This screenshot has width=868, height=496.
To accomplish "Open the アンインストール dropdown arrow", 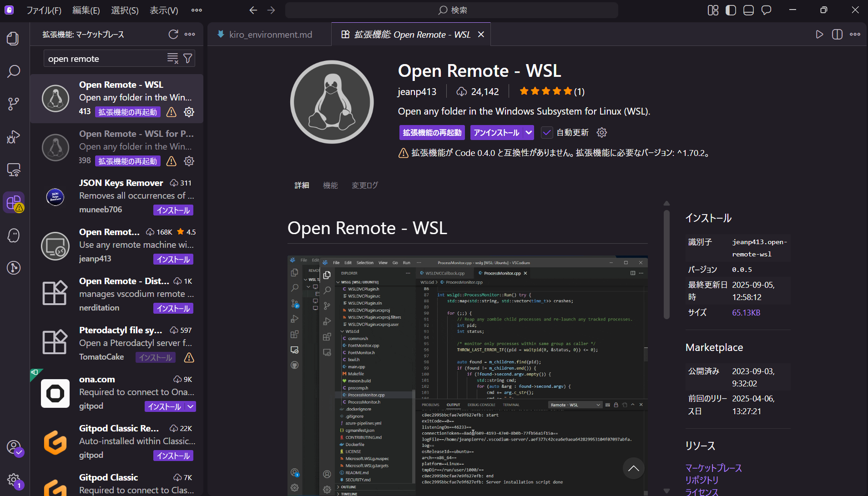I will pos(528,132).
